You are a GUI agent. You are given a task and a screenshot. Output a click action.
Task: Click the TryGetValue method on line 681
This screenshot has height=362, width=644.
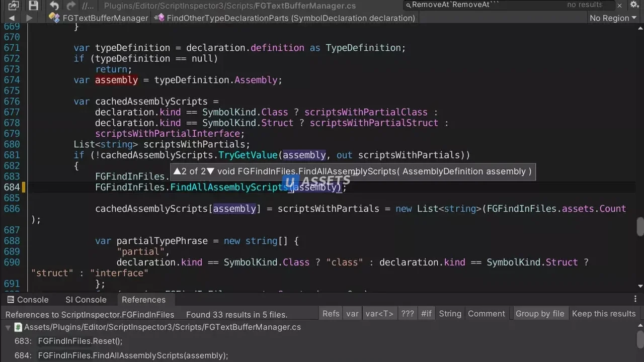[248, 155]
